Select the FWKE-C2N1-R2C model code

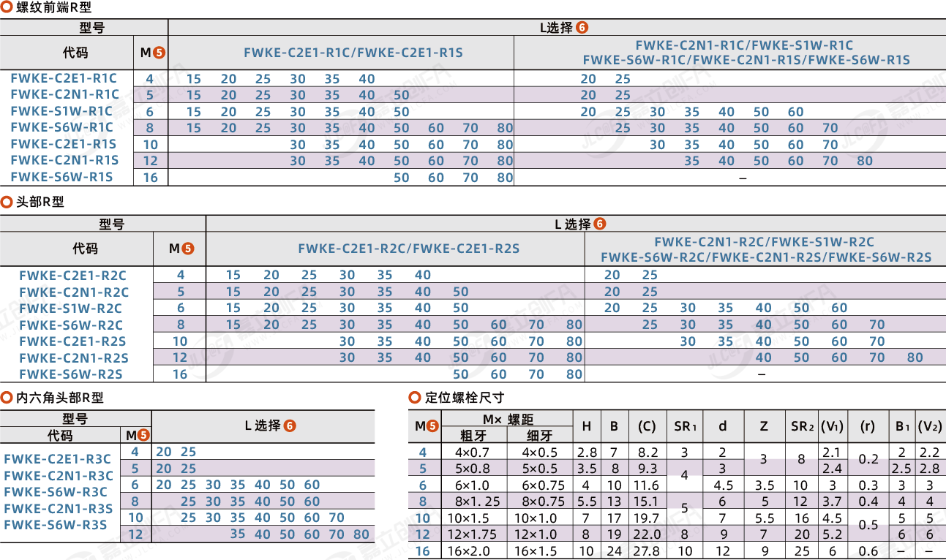coord(72,292)
